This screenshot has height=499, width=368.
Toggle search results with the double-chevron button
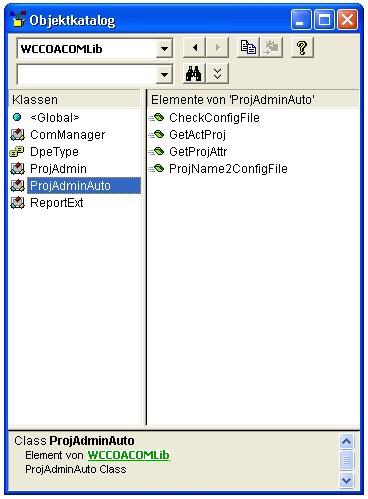217,73
